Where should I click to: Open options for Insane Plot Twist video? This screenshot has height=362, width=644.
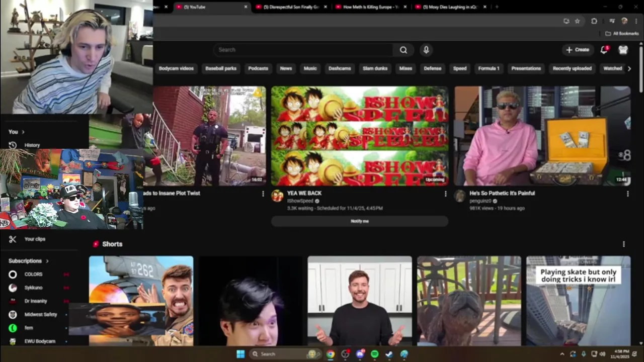pos(263,194)
